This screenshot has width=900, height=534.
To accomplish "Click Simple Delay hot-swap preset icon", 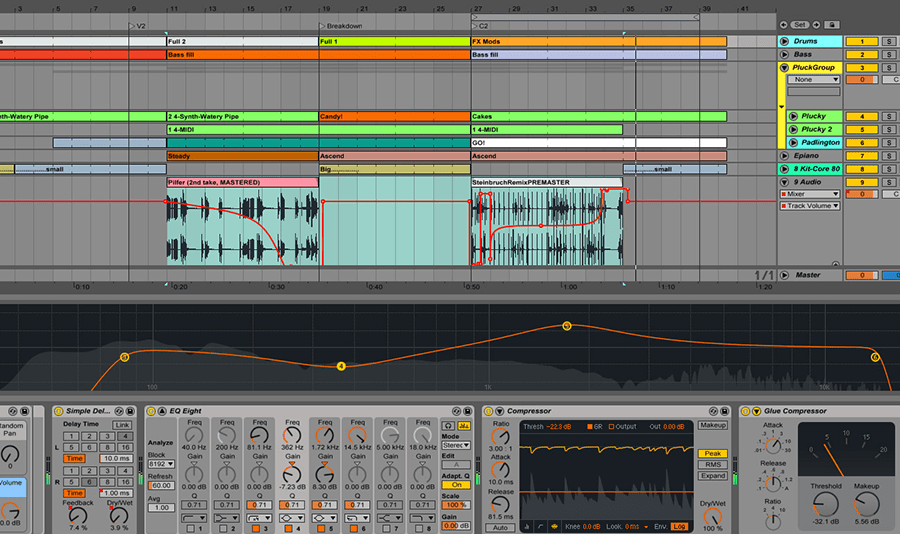I will click(x=119, y=411).
